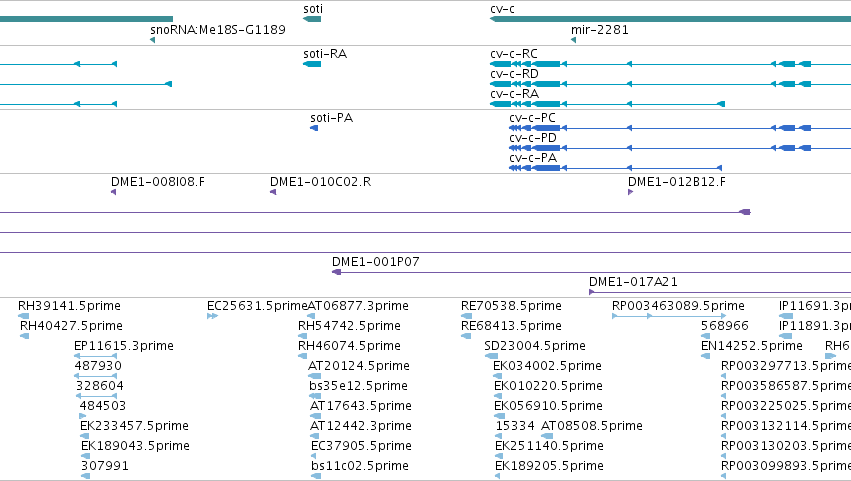Click EST AT17643.5prime
Viewport: 851px width, 481px height.
point(360,406)
